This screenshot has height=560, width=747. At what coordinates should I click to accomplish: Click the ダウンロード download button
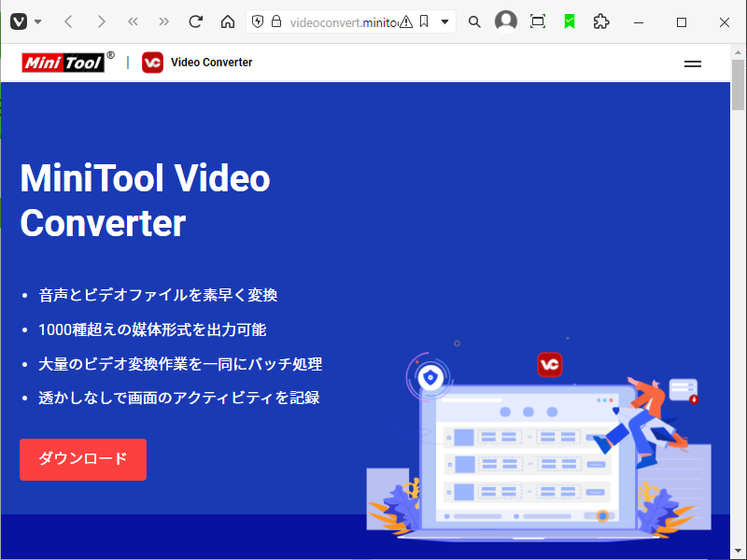[x=83, y=459]
